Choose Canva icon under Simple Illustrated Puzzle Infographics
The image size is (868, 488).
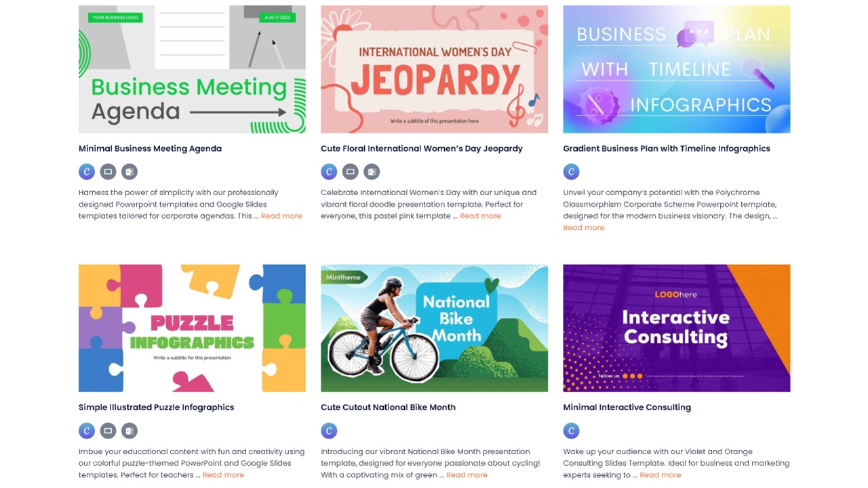tap(87, 430)
